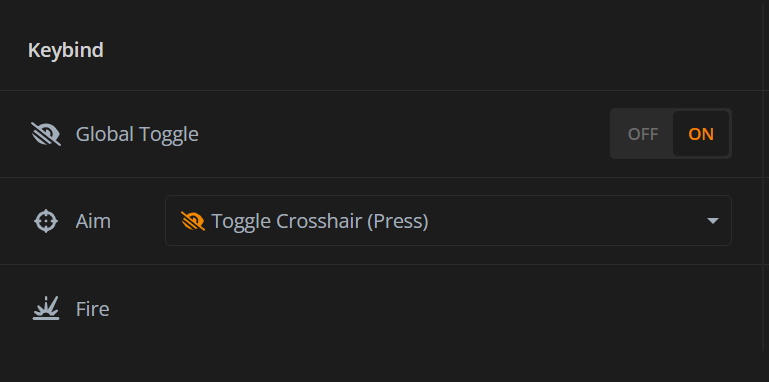Set Global Toggle to ON
Image resolution: width=769 pixels, height=382 pixels.
(701, 134)
